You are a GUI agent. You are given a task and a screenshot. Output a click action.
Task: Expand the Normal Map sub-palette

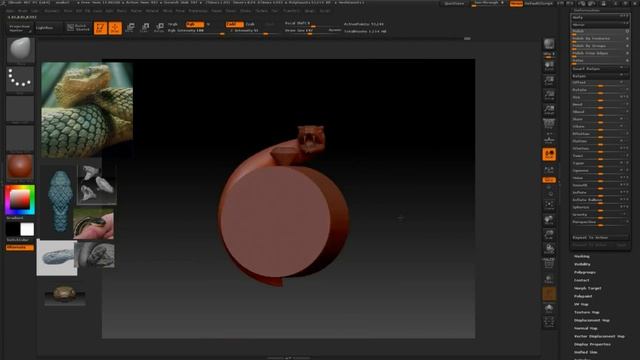586,328
